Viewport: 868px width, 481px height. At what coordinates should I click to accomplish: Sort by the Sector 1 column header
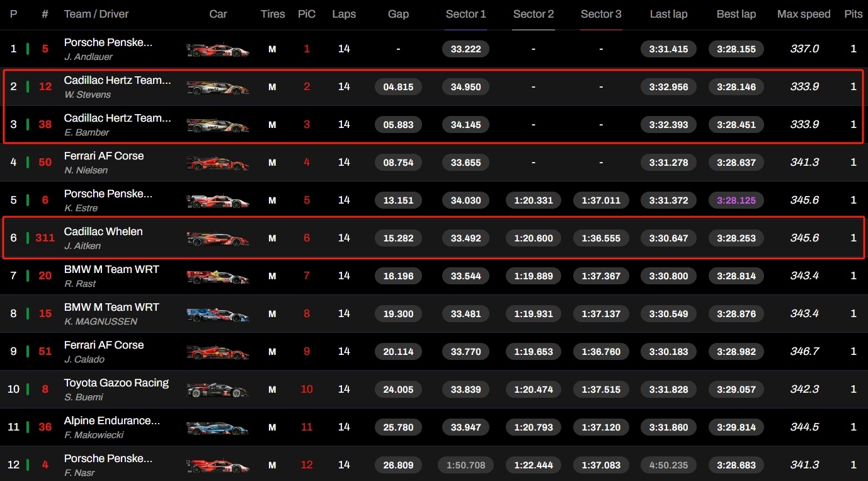tap(465, 14)
